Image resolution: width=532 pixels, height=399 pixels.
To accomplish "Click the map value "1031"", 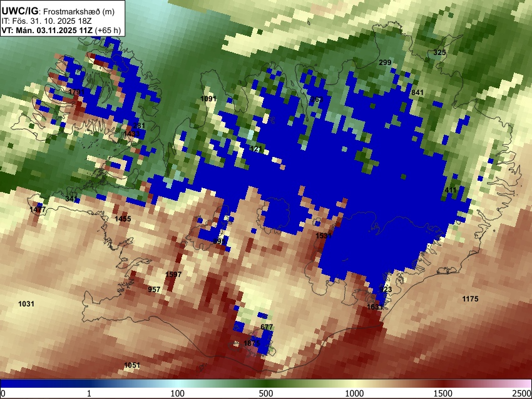I will coord(26,304).
